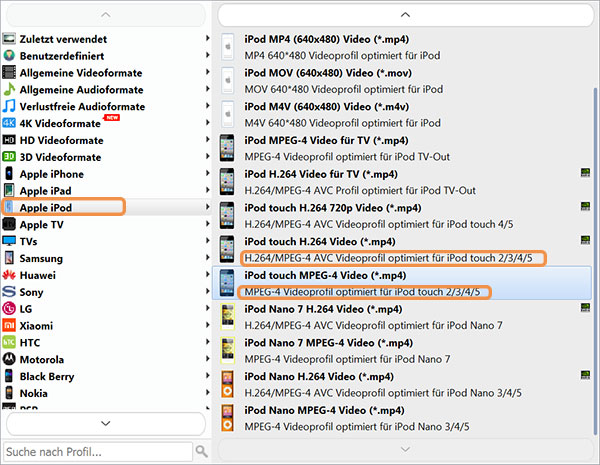Viewport: 600px width, 465px height.
Task: Click the Apple TV icon
Action: point(9,224)
